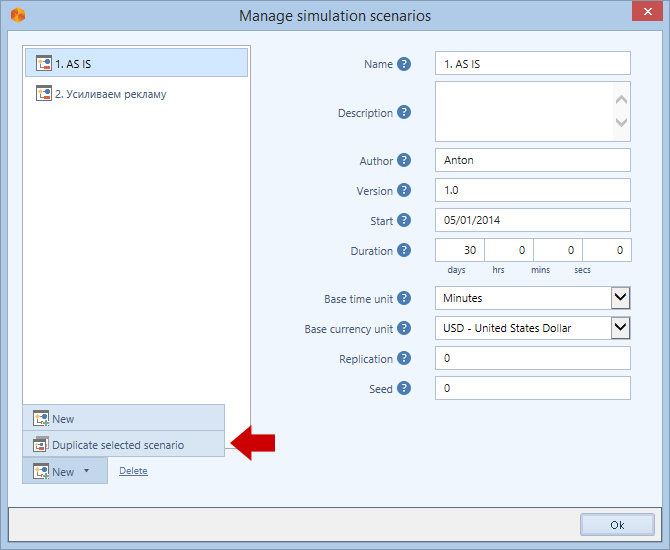Click the help icon next to Duration
This screenshot has width=670, height=550.
(404, 250)
